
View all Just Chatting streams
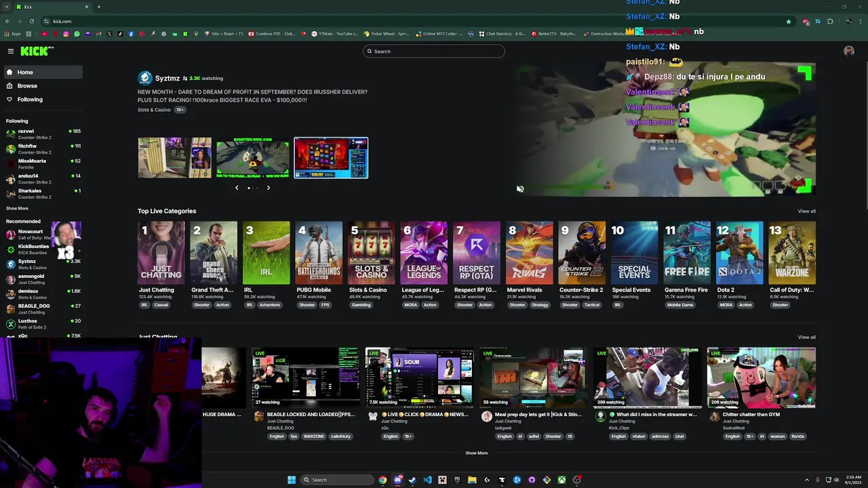806,337
